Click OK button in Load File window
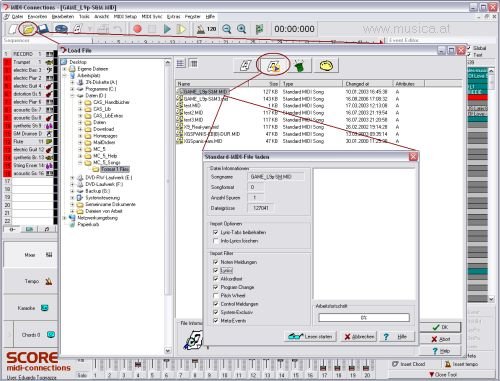 [x=440, y=327]
